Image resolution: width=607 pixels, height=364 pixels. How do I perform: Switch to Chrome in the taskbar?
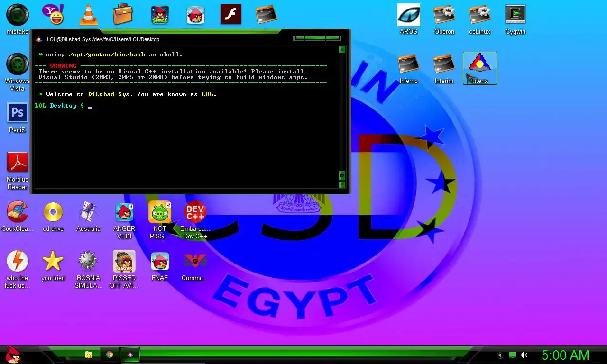[110, 355]
